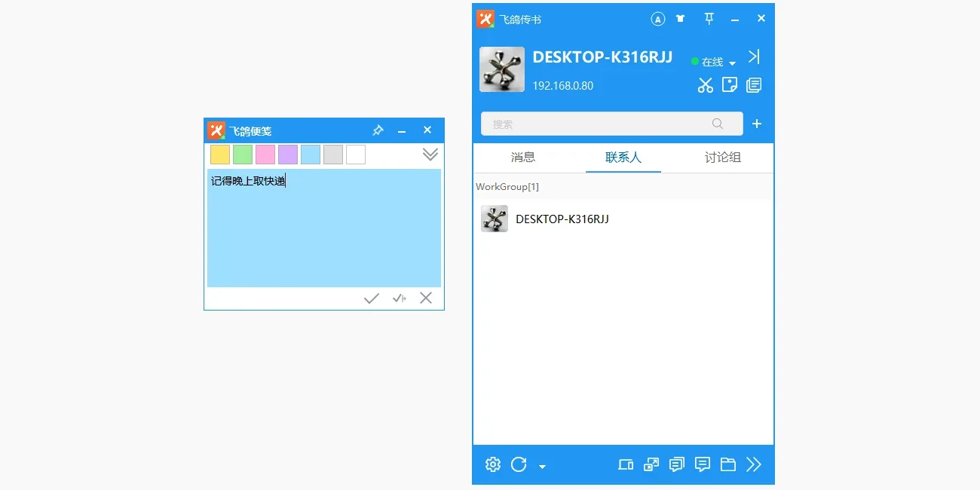Click the remote window sharing icon in the bottom bar
This screenshot has width=980, height=490.
[651, 464]
